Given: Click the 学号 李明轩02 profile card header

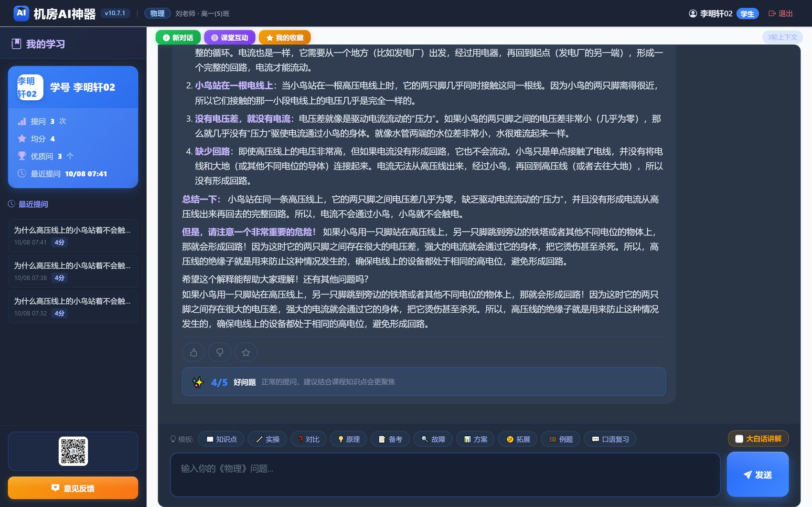Looking at the screenshot, I should (73, 87).
